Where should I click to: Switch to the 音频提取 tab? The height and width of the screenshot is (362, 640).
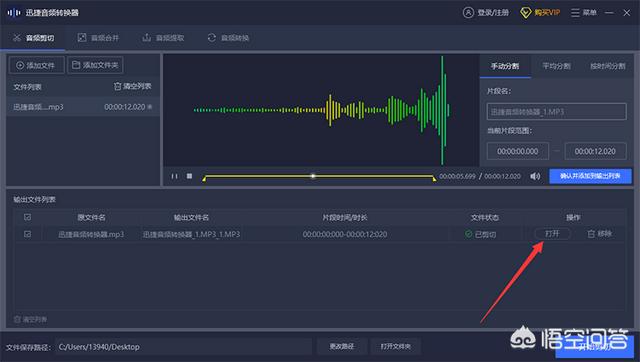point(163,38)
